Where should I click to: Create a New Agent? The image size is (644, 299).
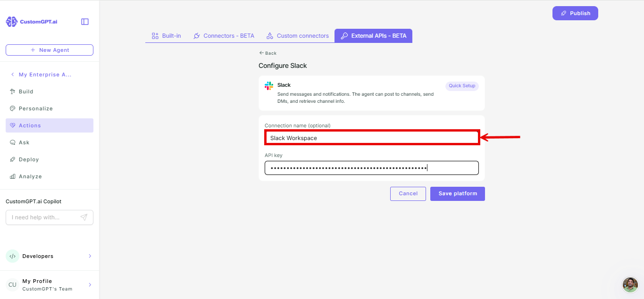tap(50, 50)
